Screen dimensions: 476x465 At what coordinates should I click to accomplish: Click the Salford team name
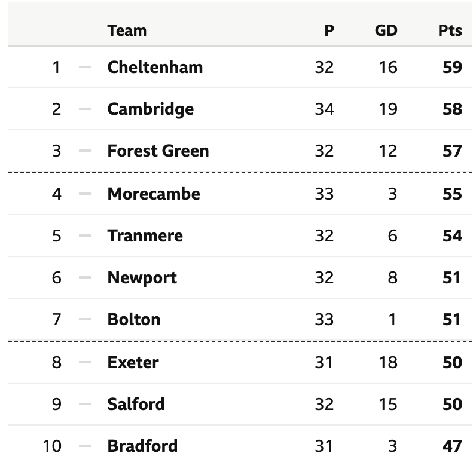(136, 404)
